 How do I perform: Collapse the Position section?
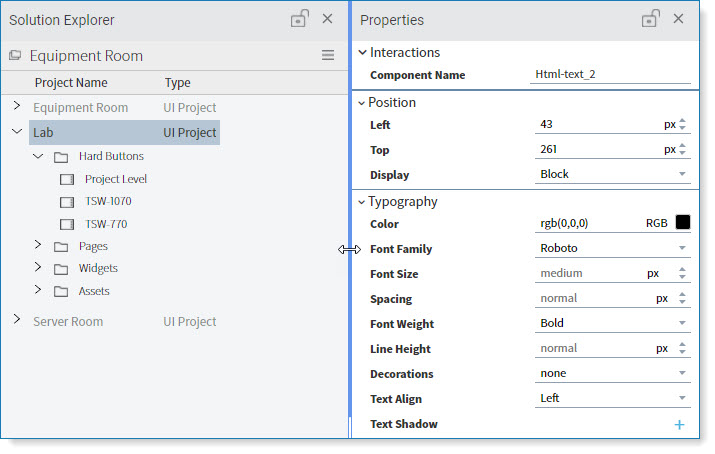pyautogui.click(x=362, y=103)
